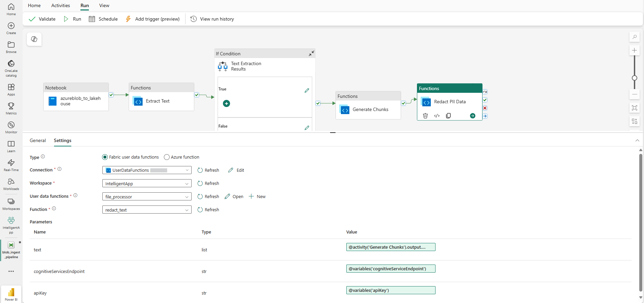Switch to the Activities ribbon tab
This screenshot has width=644, height=303.
(x=60, y=5)
